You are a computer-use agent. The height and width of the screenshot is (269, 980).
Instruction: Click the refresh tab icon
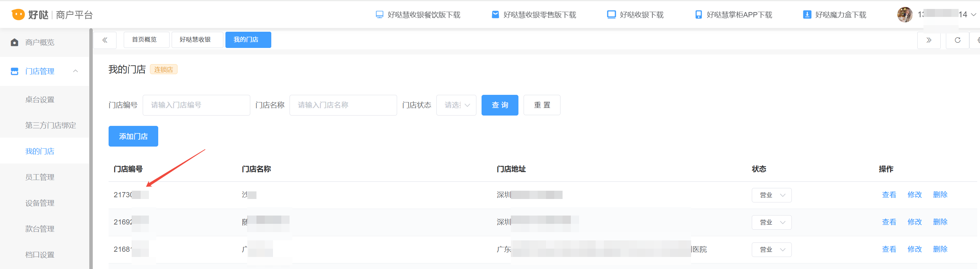coord(957,40)
